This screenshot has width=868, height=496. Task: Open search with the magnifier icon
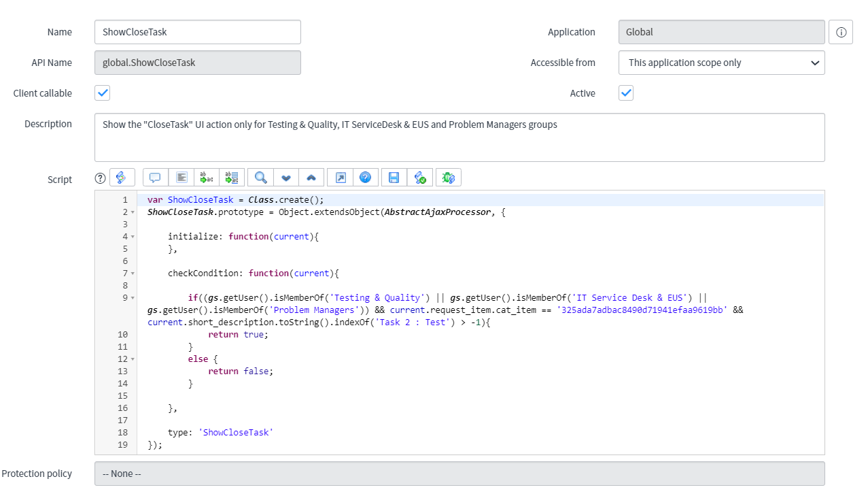[x=260, y=178]
